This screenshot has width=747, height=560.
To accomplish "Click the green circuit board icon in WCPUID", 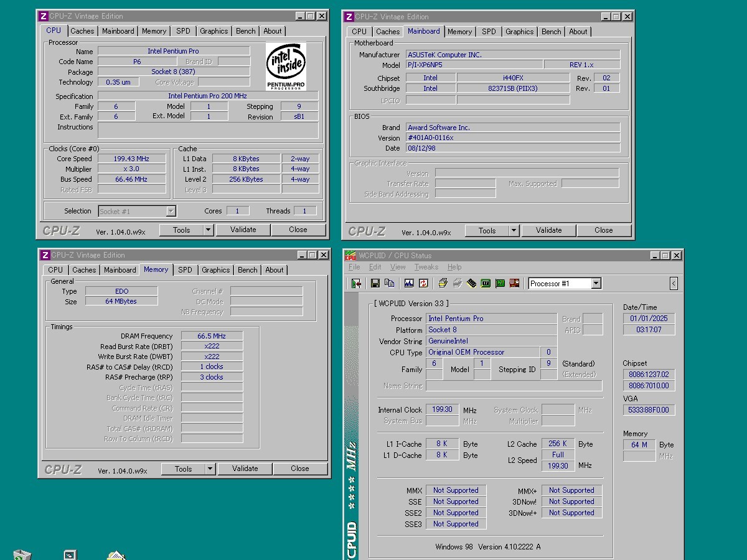I will coord(500,284).
